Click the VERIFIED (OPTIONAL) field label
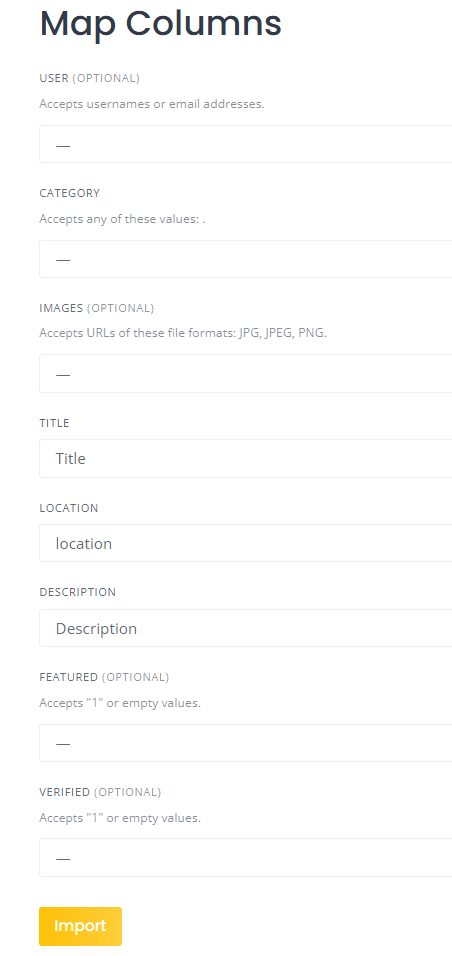Image resolution: width=452 pixels, height=956 pixels. [x=101, y=792]
